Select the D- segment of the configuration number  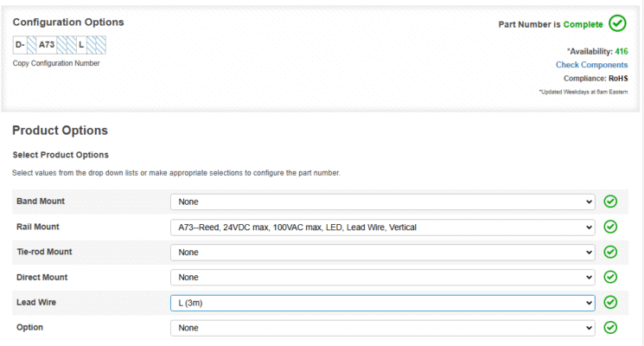[x=19, y=44]
